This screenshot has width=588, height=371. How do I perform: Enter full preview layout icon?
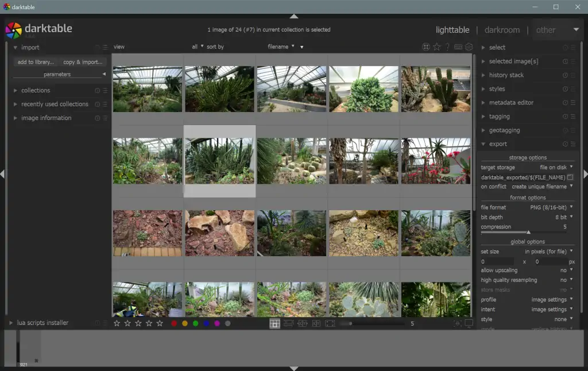(x=330, y=323)
